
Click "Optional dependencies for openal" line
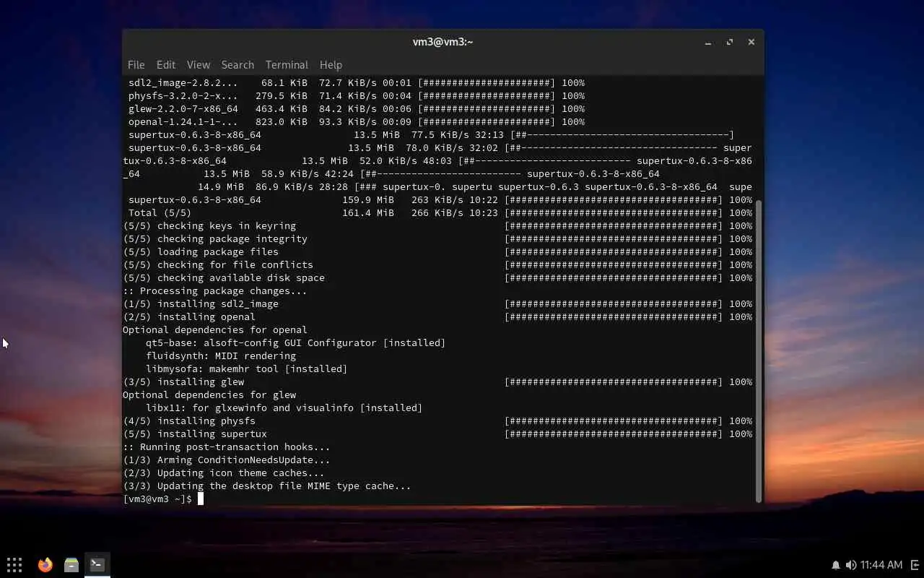point(215,330)
